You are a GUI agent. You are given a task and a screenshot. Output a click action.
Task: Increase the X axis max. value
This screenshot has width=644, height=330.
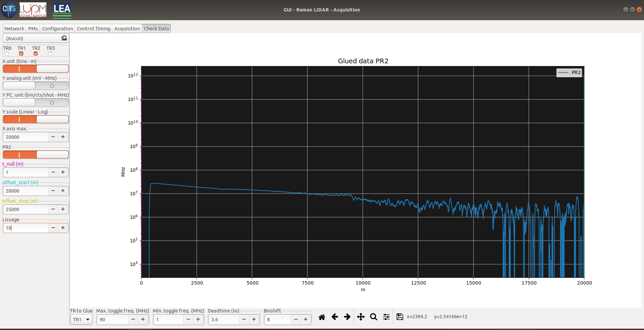(x=63, y=137)
